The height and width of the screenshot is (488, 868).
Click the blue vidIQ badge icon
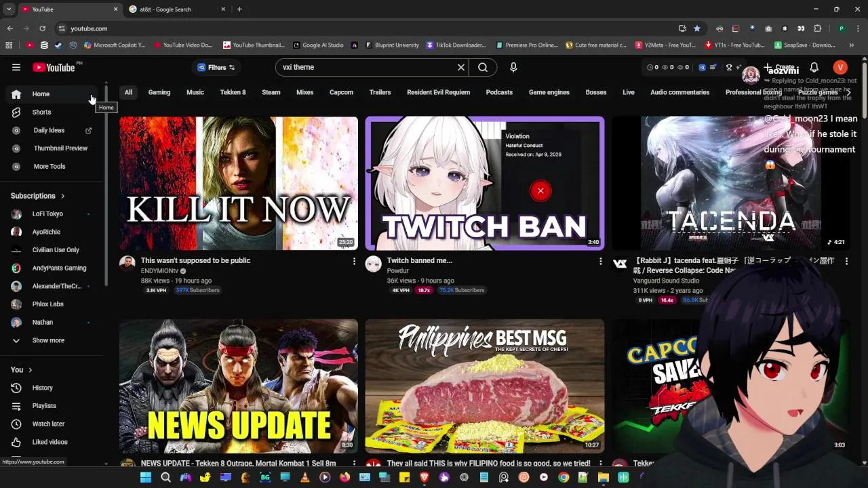702,67
